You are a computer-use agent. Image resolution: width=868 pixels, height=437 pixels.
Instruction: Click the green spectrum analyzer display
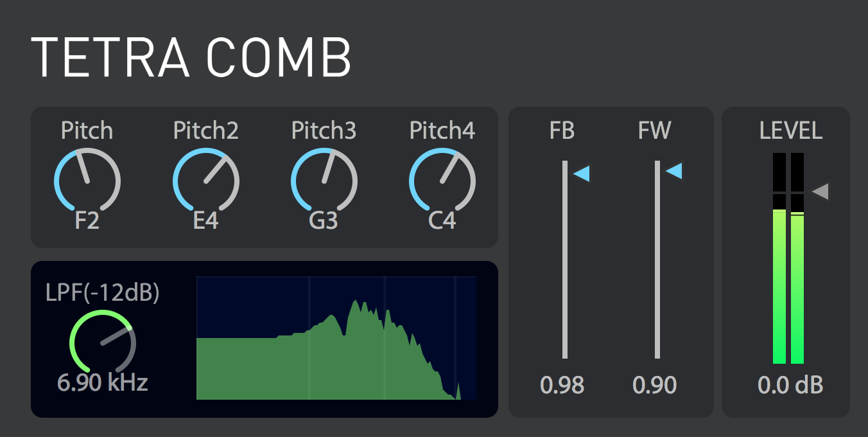(336, 338)
